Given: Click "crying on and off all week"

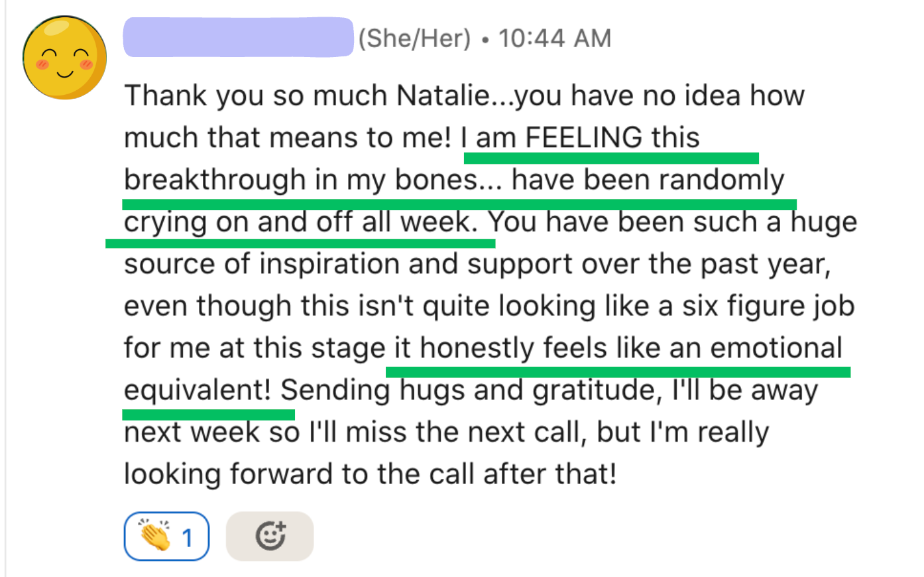Looking at the screenshot, I should (300, 222).
